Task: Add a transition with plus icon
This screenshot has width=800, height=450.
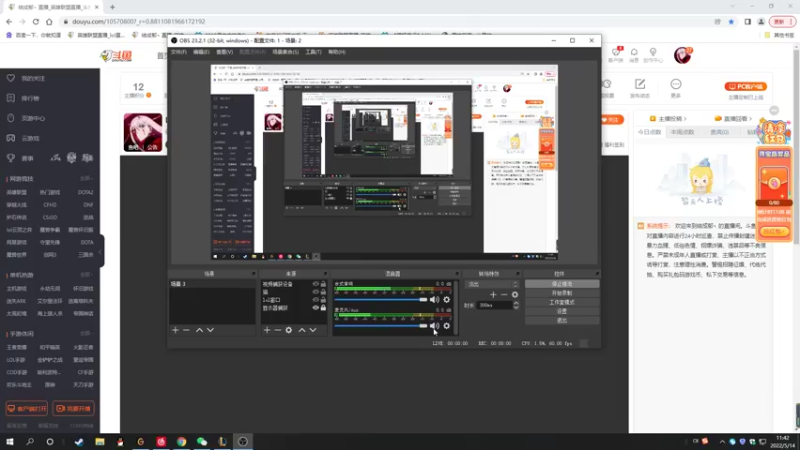Action: (493, 294)
